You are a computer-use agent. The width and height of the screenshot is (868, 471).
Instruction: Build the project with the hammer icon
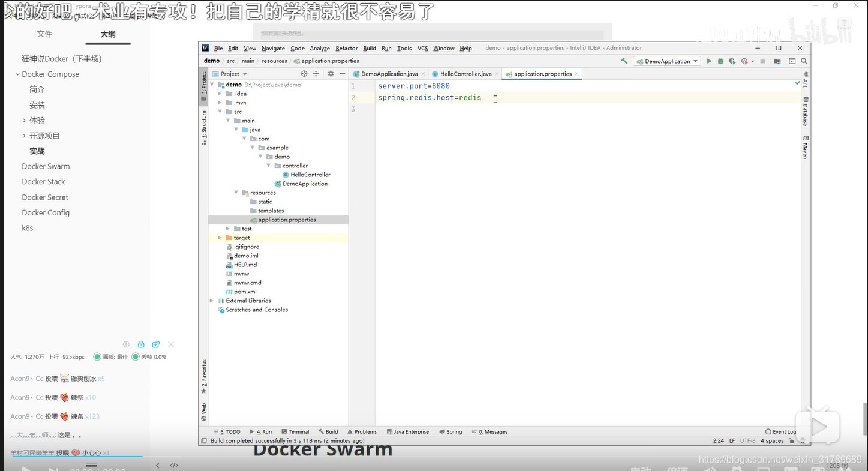coord(624,61)
